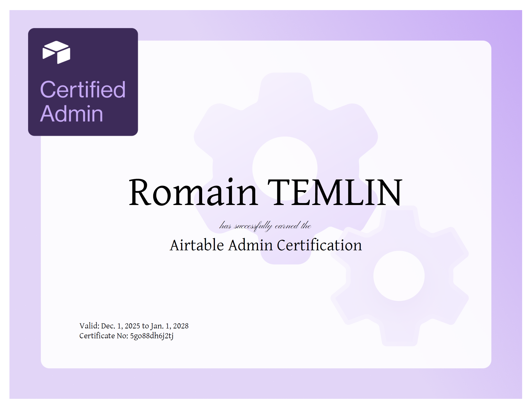Image resolution: width=532 pixels, height=407 pixels.
Task: Click the word Certified in the badge
Action: point(83,90)
